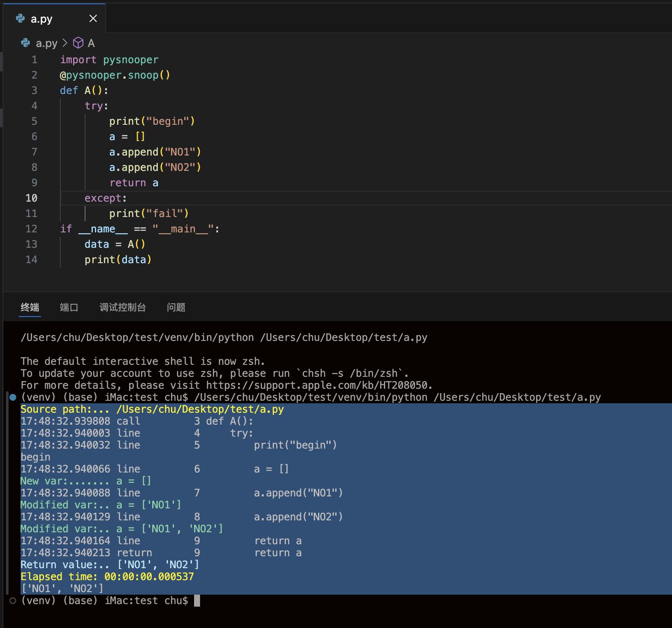Switch to the 调试控制台 tab
Viewport: 672px width, 628px height.
click(123, 307)
